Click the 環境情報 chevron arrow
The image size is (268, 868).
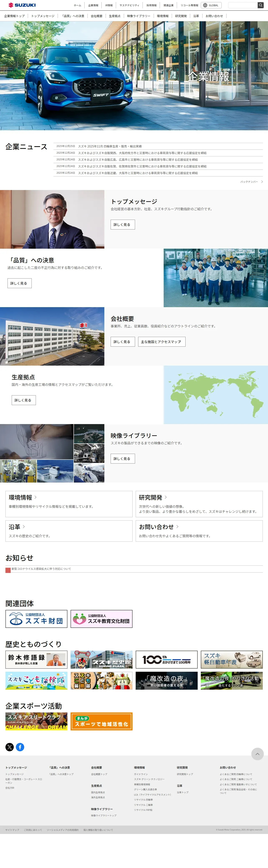pyautogui.click(x=35, y=497)
